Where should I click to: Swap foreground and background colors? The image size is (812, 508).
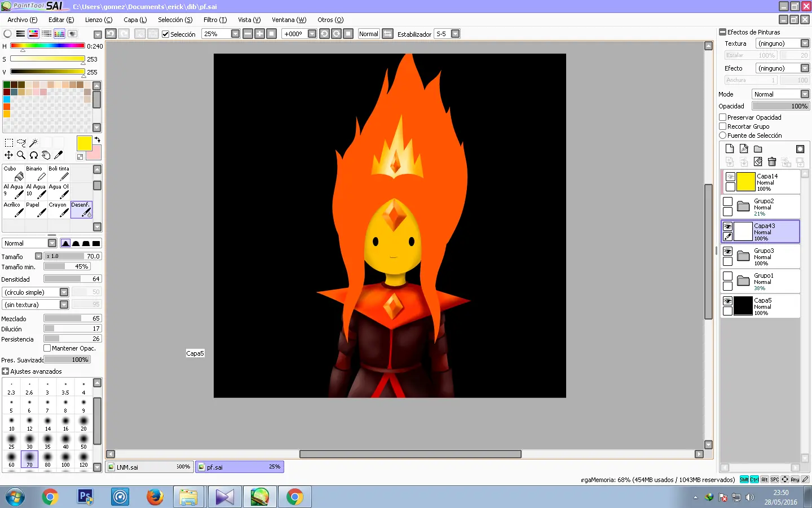[x=97, y=140]
